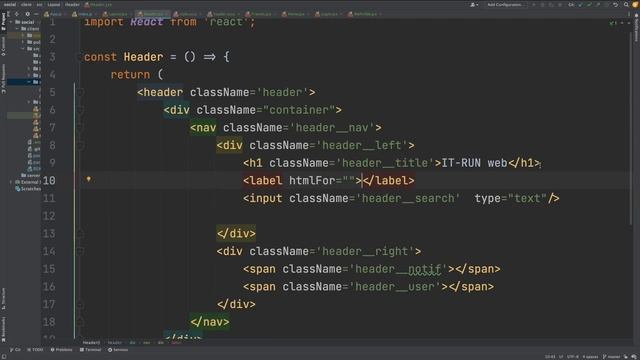Fold the container div at line 6
640x360 pixels.
click(80, 110)
